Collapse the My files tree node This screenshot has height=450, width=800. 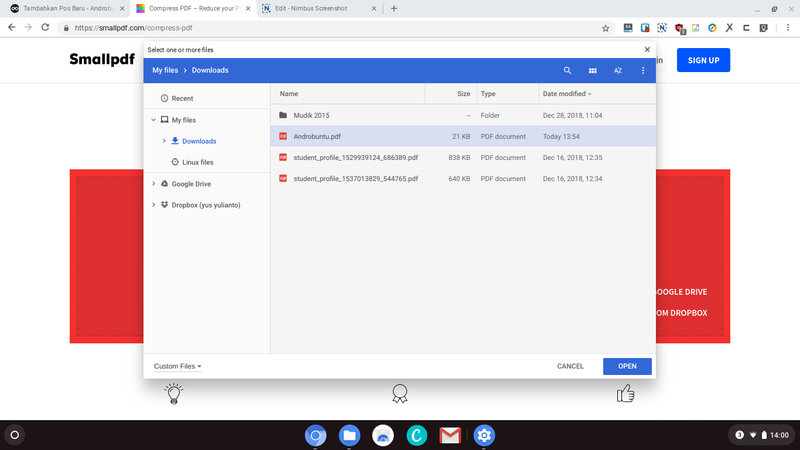click(154, 120)
